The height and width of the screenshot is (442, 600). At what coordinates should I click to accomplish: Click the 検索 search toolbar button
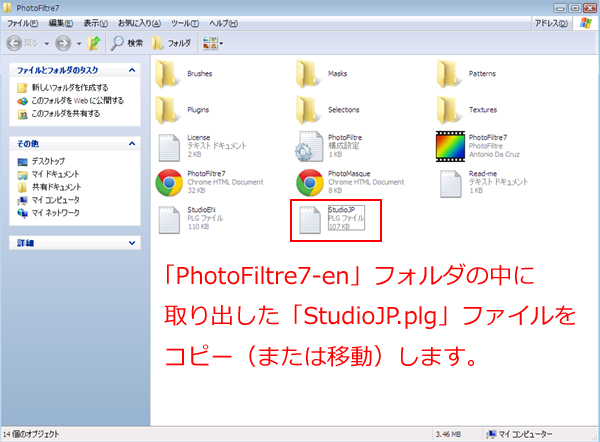tap(127, 43)
